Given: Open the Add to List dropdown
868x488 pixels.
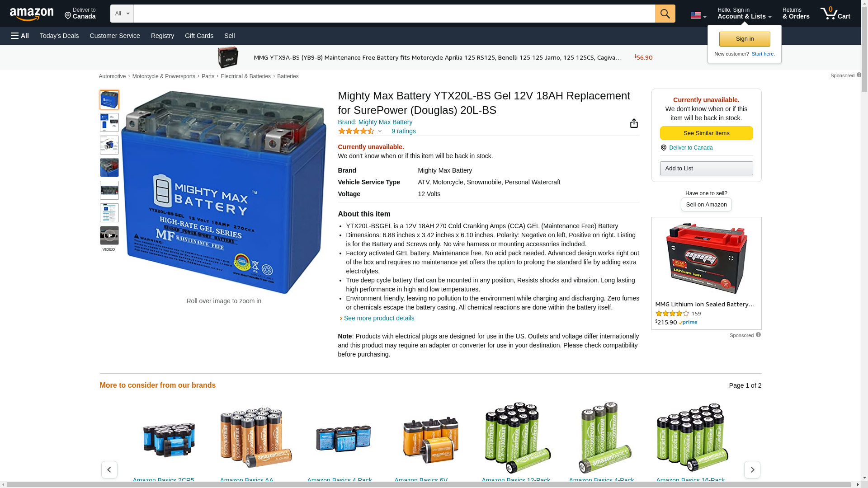Looking at the screenshot, I should pyautogui.click(x=706, y=168).
